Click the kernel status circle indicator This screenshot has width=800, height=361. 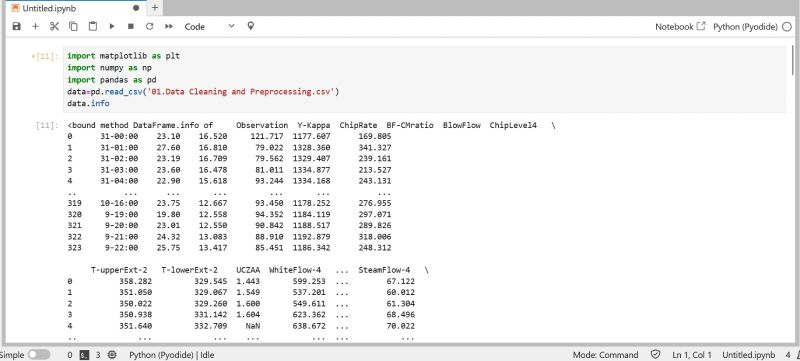787,27
